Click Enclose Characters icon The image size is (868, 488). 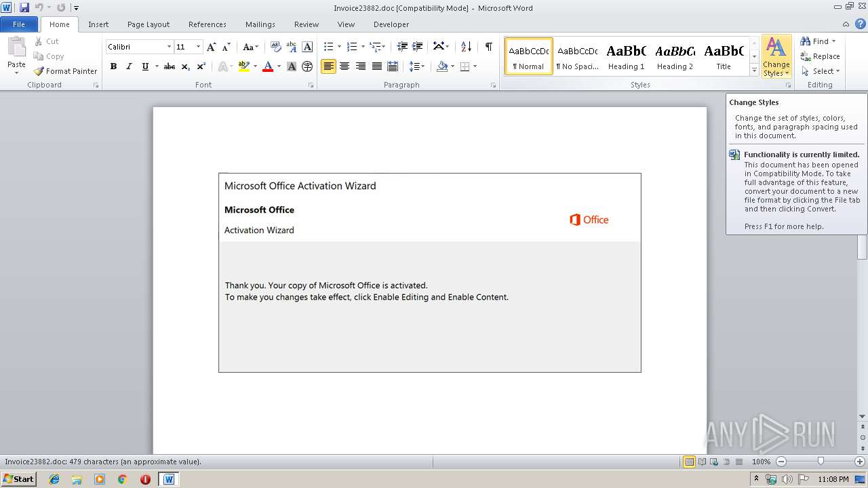tap(307, 66)
